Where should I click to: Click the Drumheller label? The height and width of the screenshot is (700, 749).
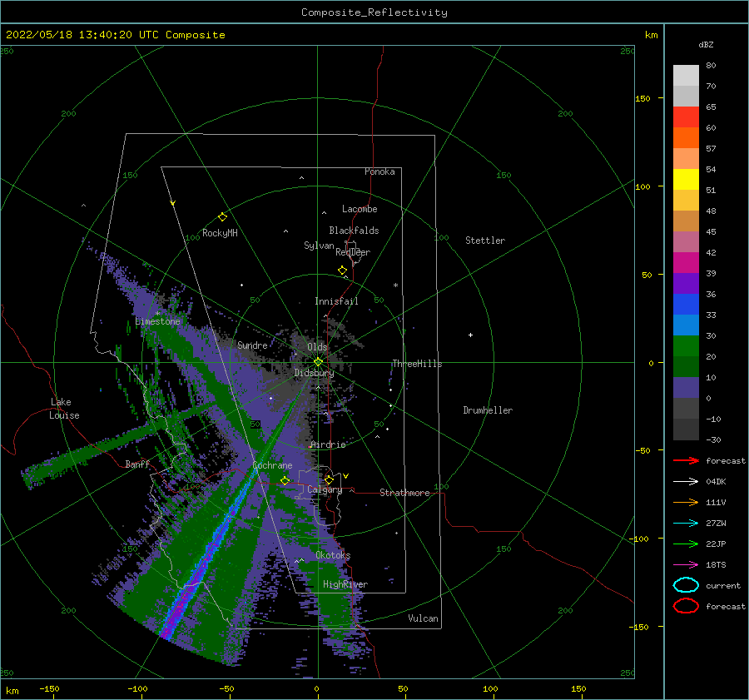click(x=488, y=410)
